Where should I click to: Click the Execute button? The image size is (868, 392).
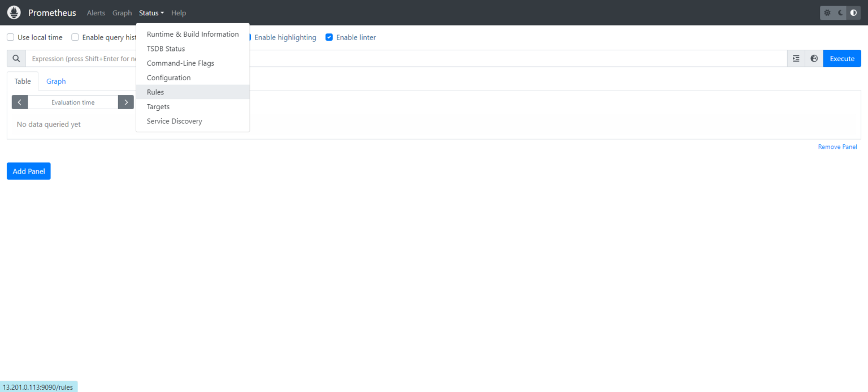tap(842, 58)
